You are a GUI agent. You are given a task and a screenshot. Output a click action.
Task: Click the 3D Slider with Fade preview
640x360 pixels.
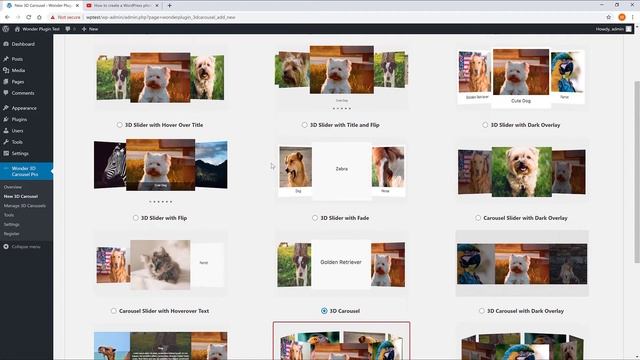coord(342,171)
